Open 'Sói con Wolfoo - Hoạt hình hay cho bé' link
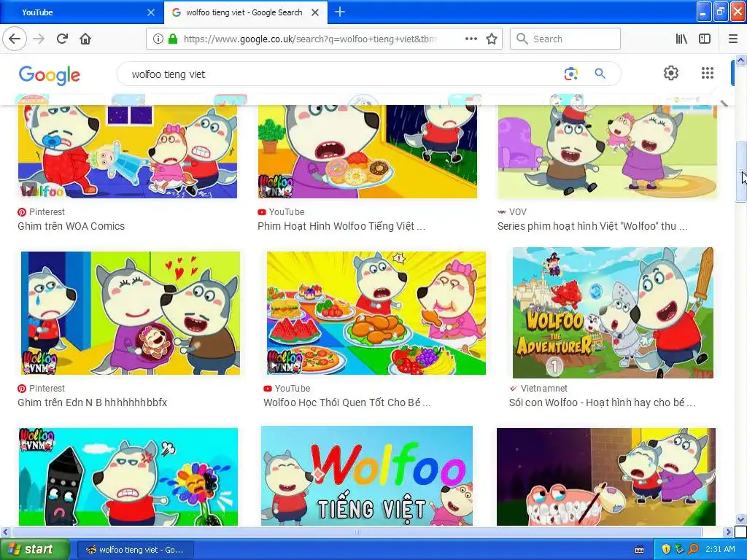This screenshot has width=747, height=560. coord(602,402)
